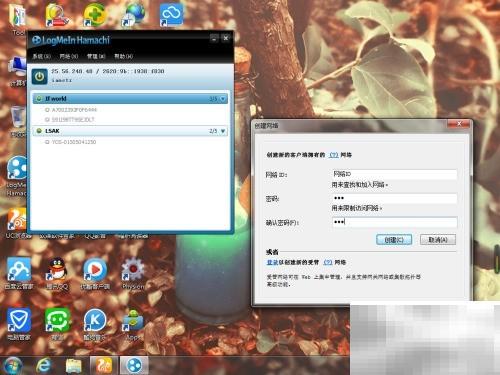The image size is (500, 375).
Task: Open the green plus 360 desktop icon
Action: tap(95, 15)
